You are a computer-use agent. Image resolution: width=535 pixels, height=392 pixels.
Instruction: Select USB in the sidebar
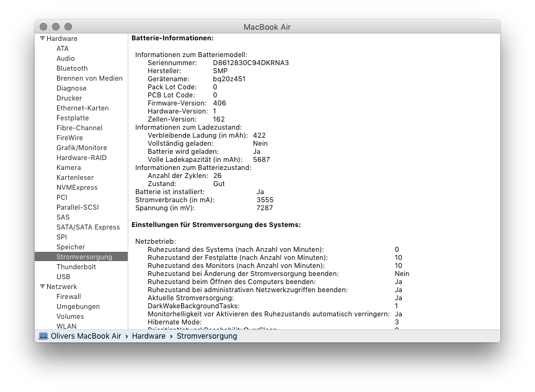(63, 276)
